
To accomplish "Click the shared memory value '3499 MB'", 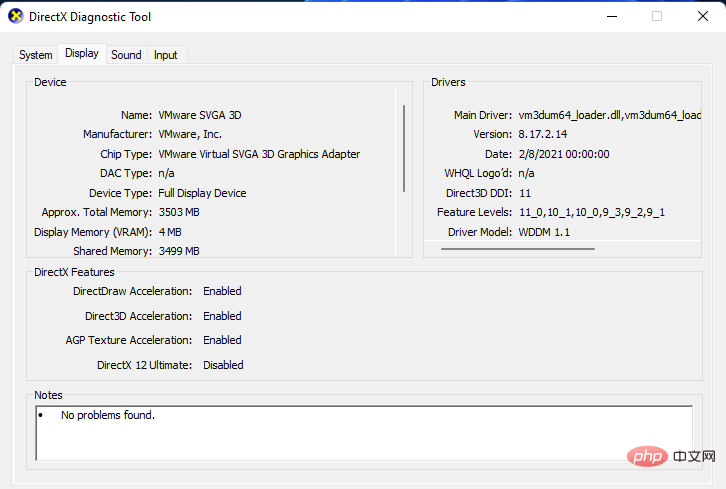I will click(x=179, y=251).
